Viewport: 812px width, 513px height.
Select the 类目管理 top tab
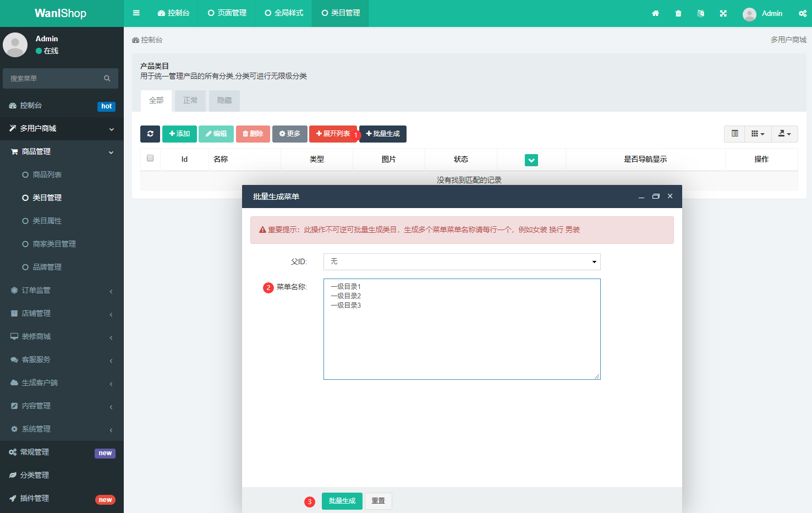[x=341, y=13]
